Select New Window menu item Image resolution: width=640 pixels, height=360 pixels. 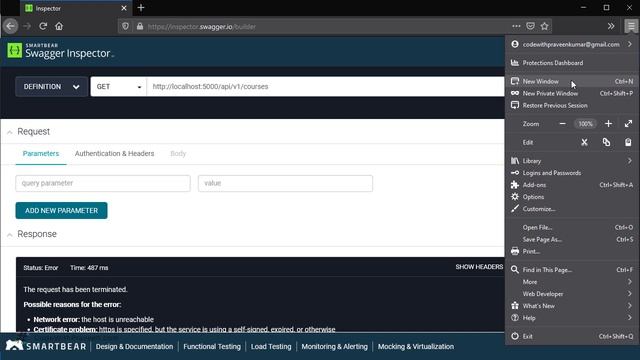point(572,82)
